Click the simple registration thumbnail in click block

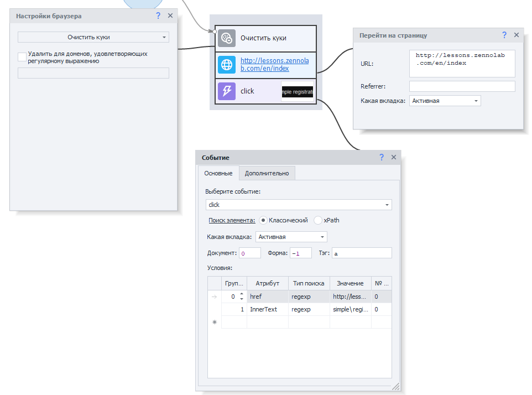click(x=298, y=91)
